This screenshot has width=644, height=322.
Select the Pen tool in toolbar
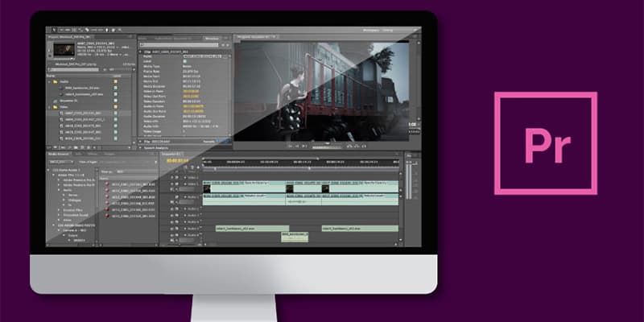[x=107, y=30]
